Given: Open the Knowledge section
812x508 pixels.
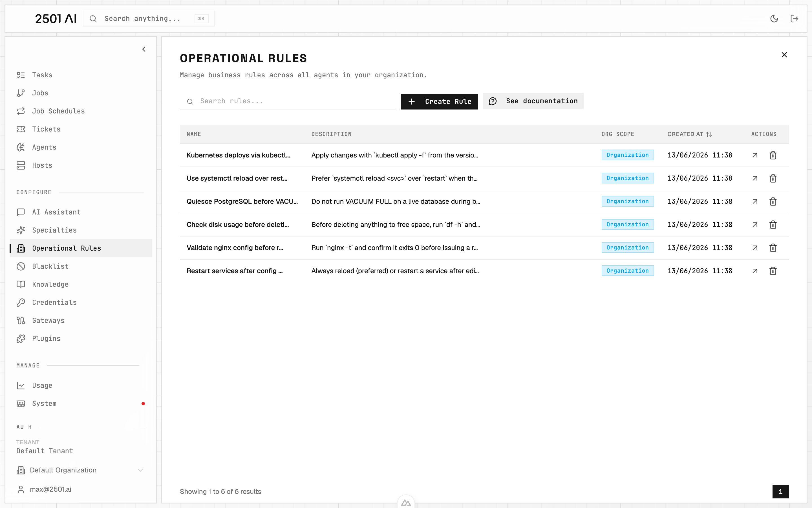Looking at the screenshot, I should [81, 284].
